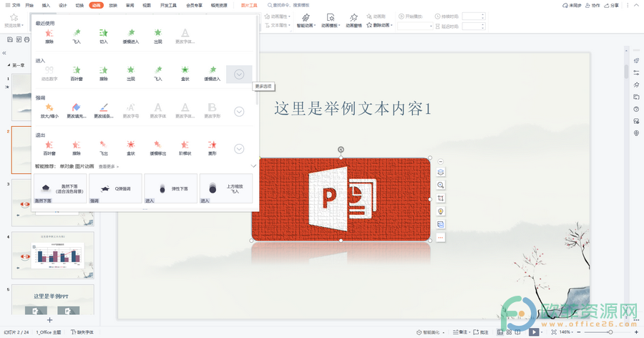Click 查看更多 link in recommendations
644x338 pixels.
pos(109,167)
